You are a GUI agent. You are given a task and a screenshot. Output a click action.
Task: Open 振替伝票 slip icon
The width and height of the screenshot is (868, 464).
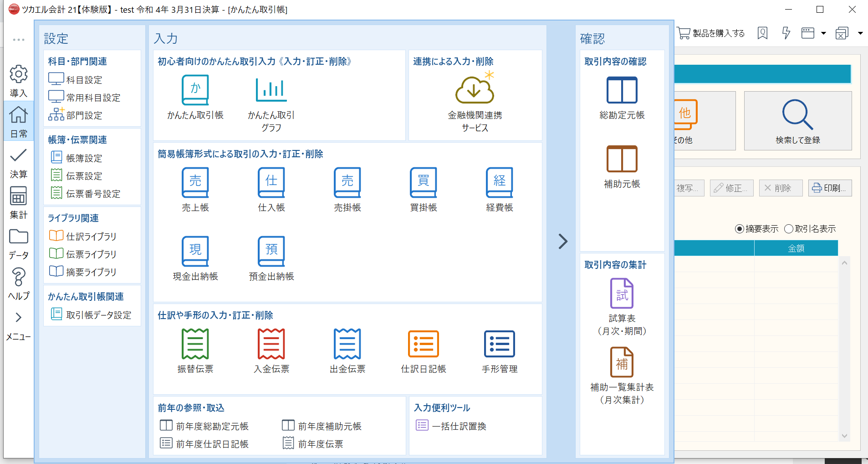click(195, 344)
